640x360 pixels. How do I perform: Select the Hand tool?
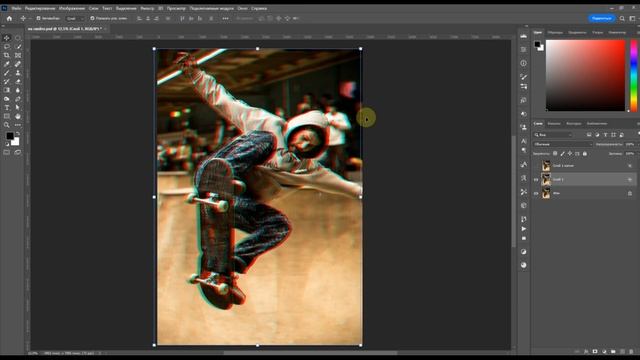point(18,116)
